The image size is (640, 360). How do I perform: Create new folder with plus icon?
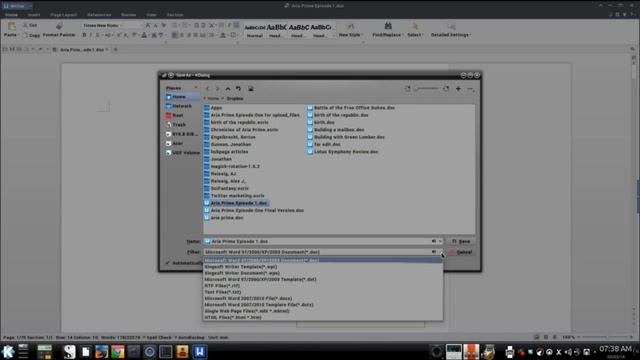[458, 89]
